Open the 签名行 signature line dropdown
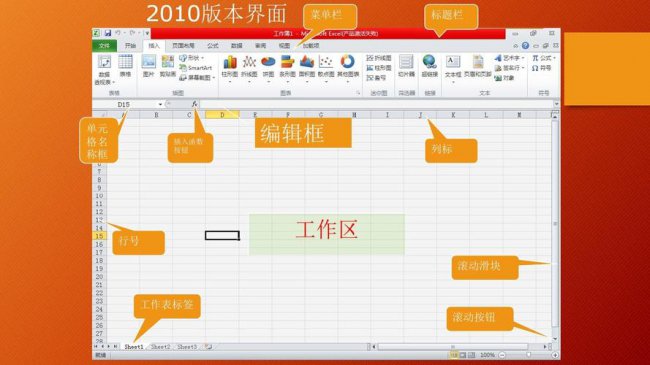The height and width of the screenshot is (365, 650). coord(523,68)
